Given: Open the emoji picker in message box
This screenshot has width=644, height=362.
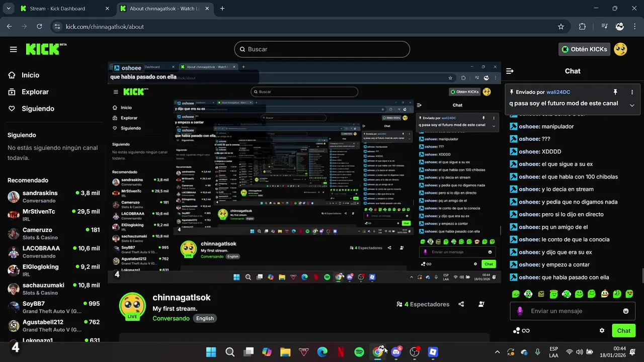Looking at the screenshot, I should click(626, 311).
